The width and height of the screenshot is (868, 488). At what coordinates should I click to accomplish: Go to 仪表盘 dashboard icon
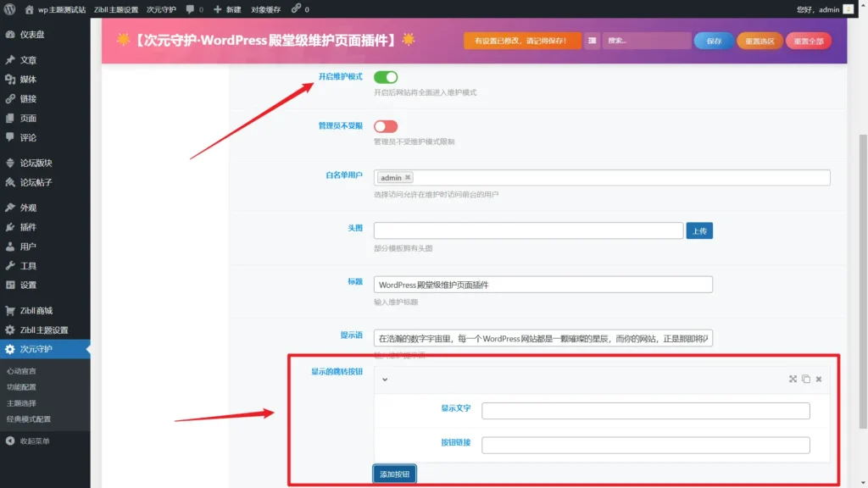pyautogui.click(x=10, y=34)
